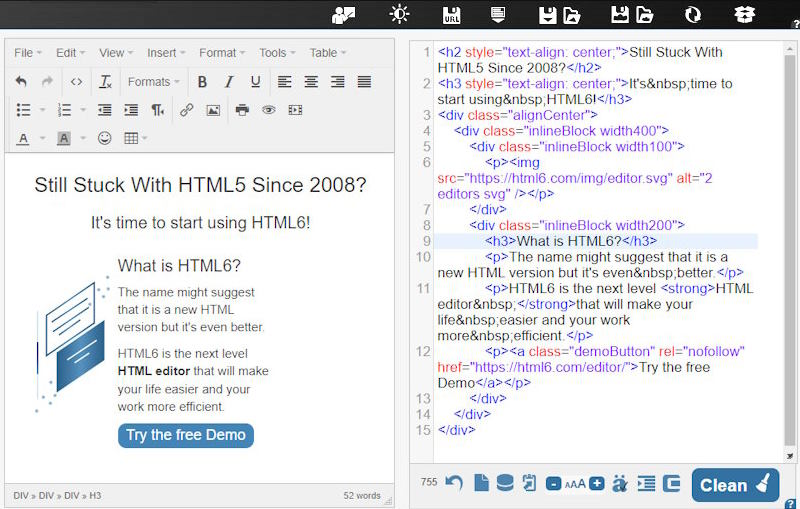Click the insert link chain icon

coord(187,110)
